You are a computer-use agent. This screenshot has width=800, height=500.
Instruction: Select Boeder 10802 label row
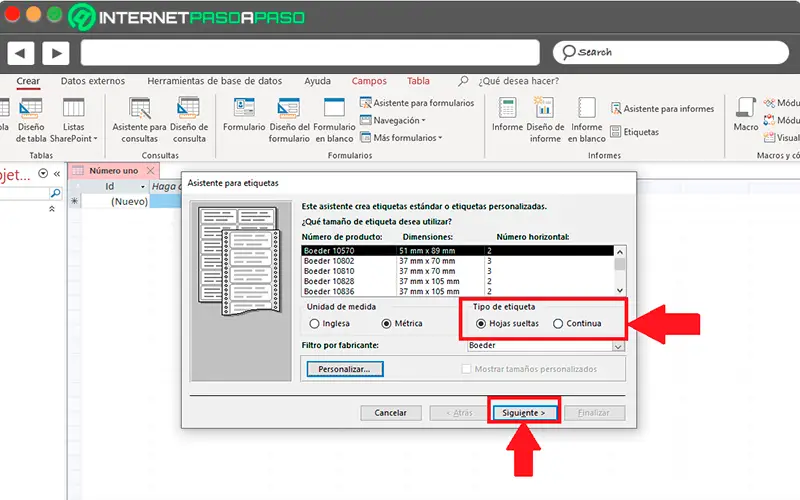coord(457,261)
